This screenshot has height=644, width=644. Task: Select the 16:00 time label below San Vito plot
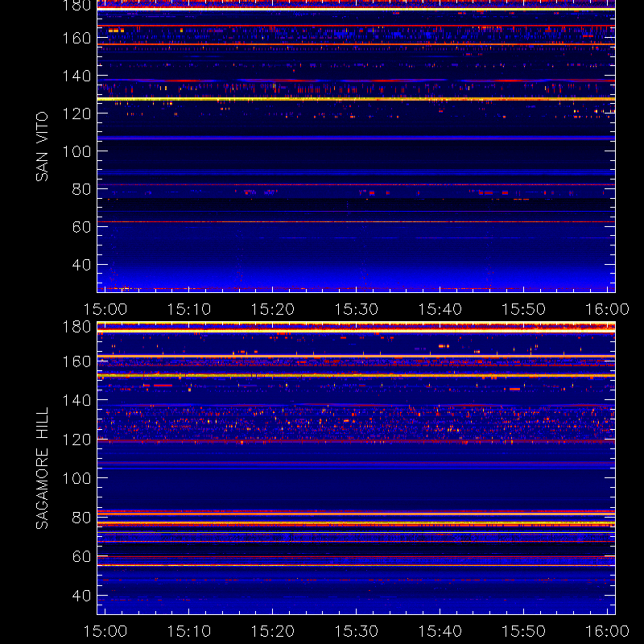(x=608, y=309)
